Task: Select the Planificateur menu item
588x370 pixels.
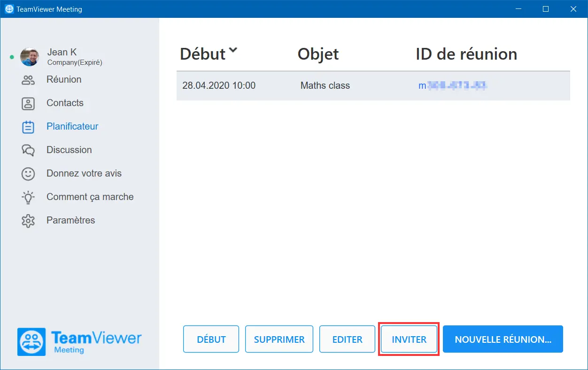Action: tap(72, 126)
